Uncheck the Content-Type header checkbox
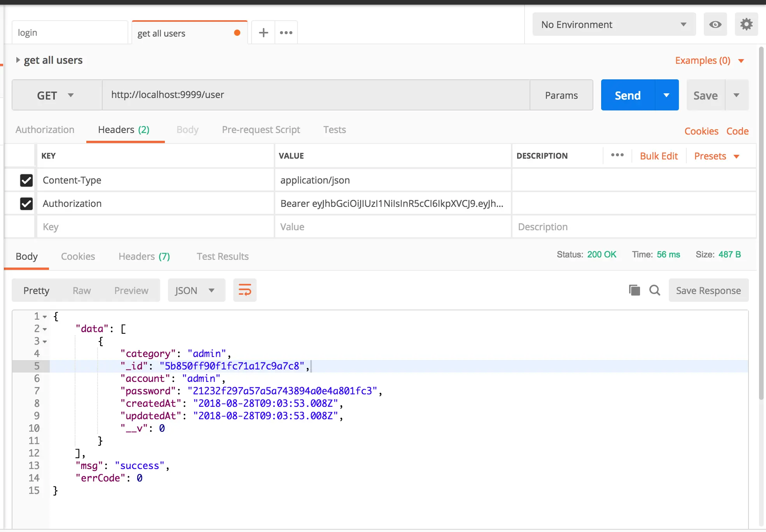 pyautogui.click(x=26, y=180)
